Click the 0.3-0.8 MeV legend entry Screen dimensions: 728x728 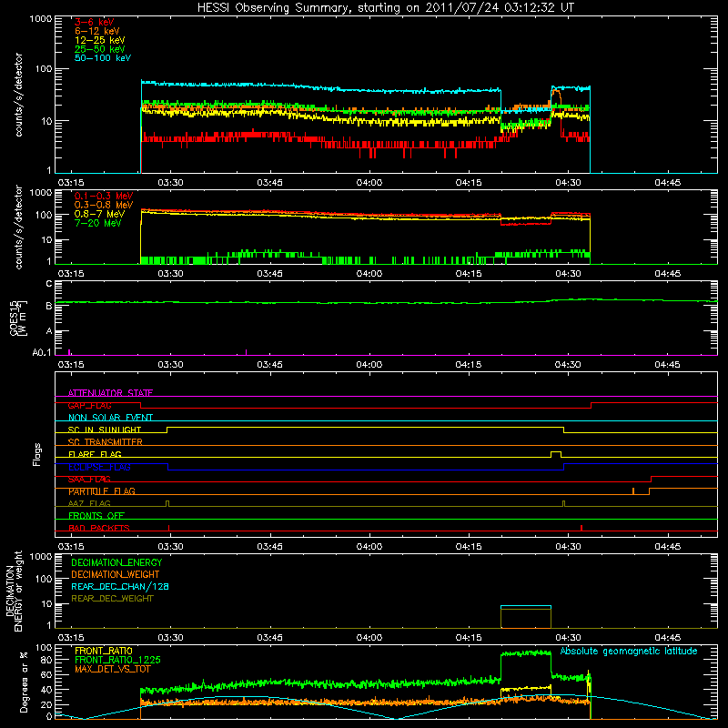coord(104,205)
